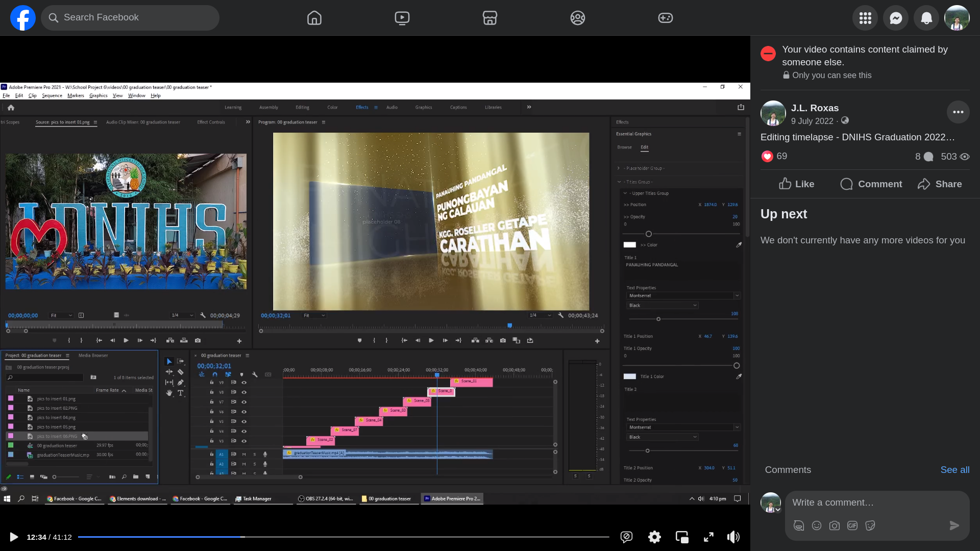Click the 9 July 2022 post date
The width and height of the screenshot is (980, 551).
click(812, 121)
